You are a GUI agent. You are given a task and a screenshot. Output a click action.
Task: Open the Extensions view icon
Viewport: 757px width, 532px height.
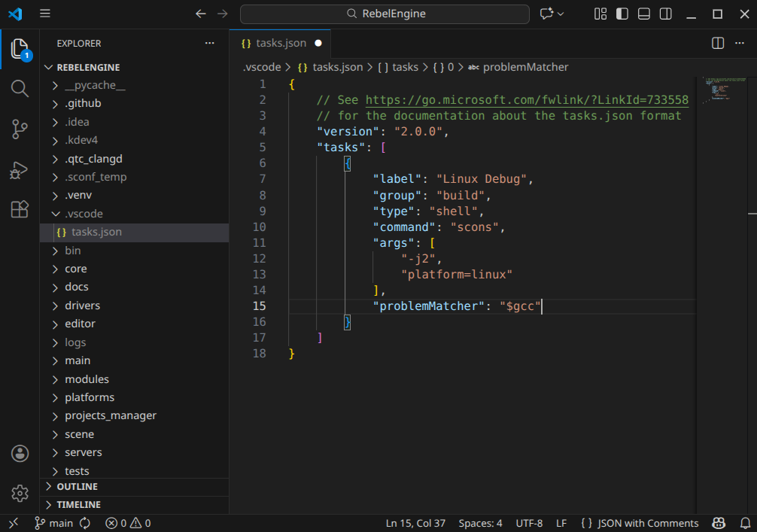pyautogui.click(x=20, y=209)
